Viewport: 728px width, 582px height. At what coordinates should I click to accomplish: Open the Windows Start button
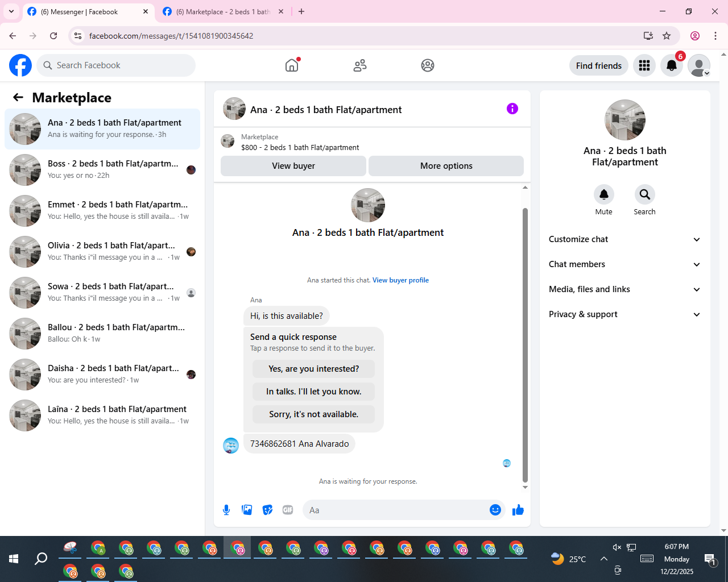(x=14, y=559)
